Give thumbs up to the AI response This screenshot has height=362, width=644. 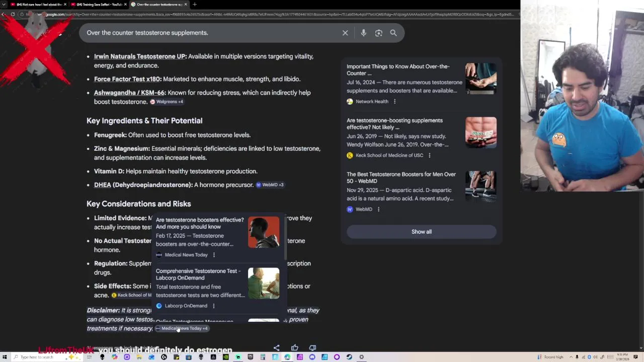click(x=294, y=347)
